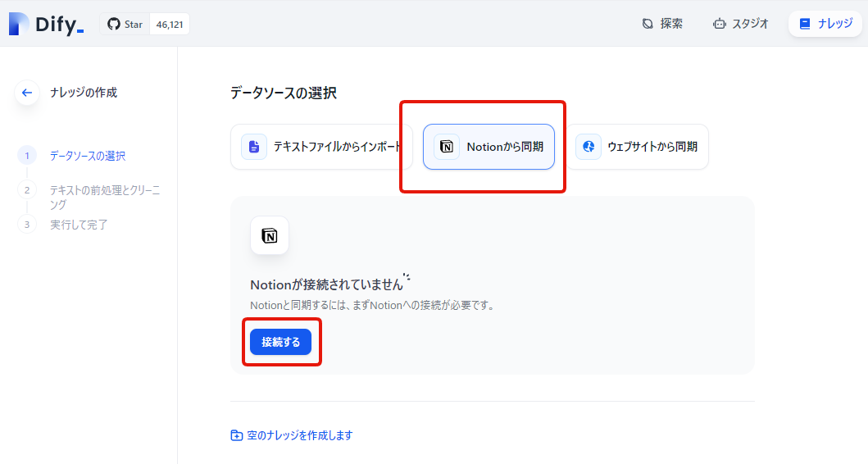Click the back arrow beside ナレッジの作成
Screen dimensions: 868x464
click(x=26, y=93)
